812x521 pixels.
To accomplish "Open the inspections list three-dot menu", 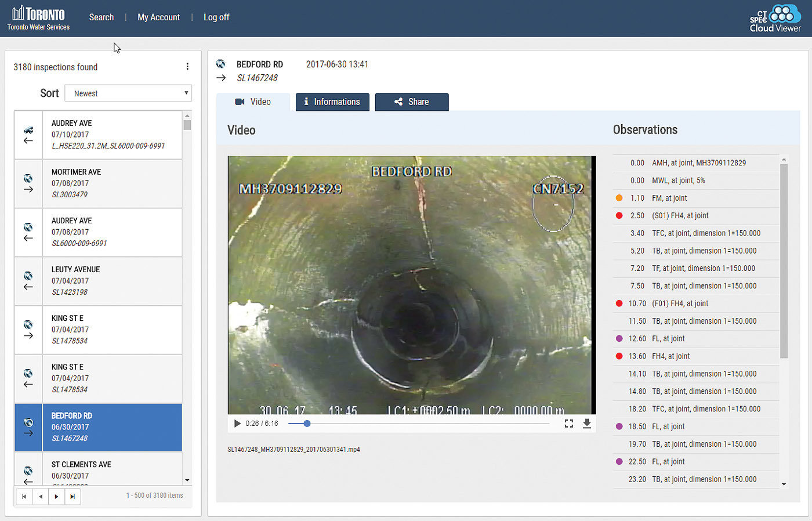I will (187, 67).
